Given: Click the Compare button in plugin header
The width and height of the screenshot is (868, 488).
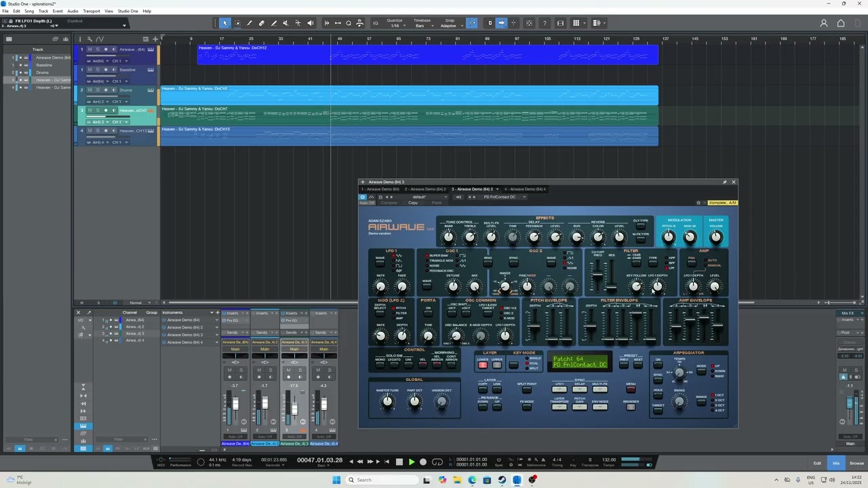Looking at the screenshot, I should (389, 203).
